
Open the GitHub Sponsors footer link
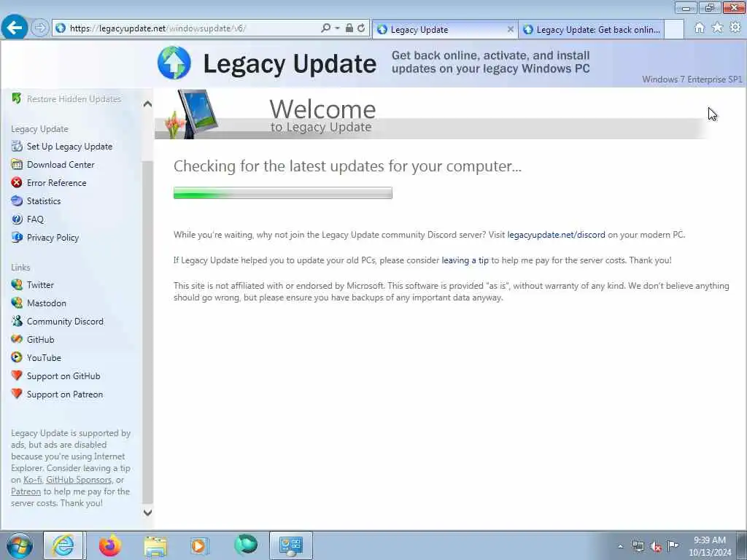tap(79, 480)
